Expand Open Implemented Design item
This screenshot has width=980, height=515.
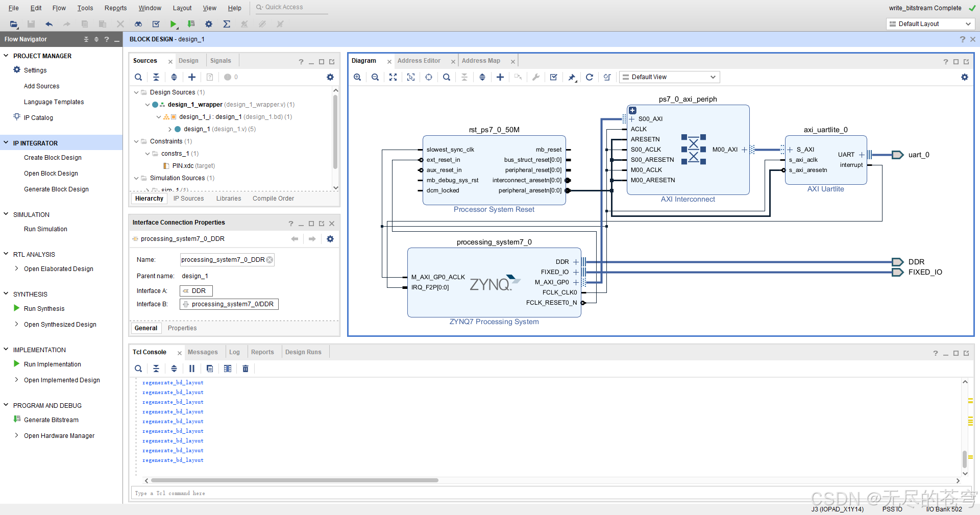pos(17,380)
